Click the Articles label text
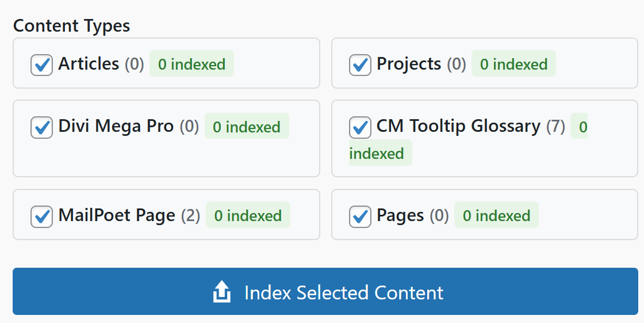 89,64
